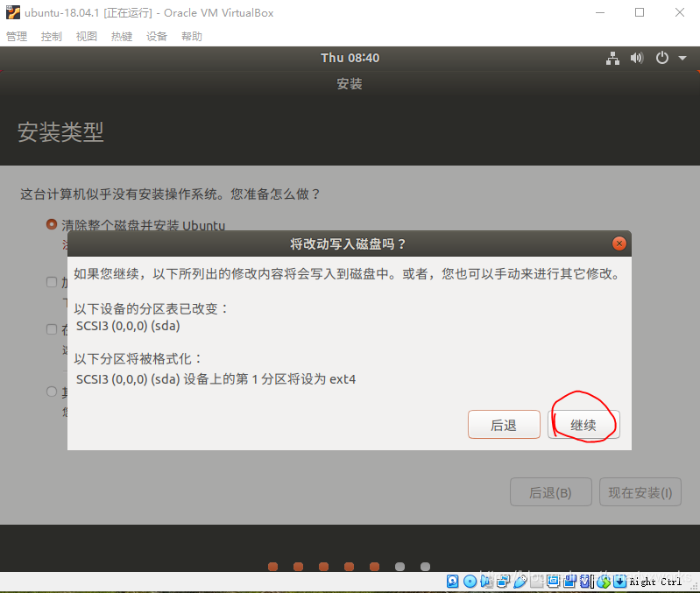Click the power icon in the Ubuntu top bar

(662, 58)
